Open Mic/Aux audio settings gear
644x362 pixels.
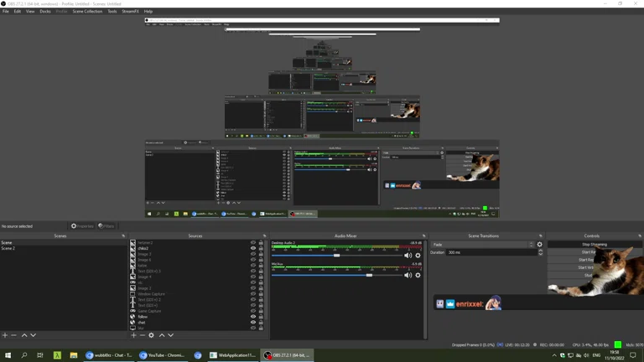[418, 275]
